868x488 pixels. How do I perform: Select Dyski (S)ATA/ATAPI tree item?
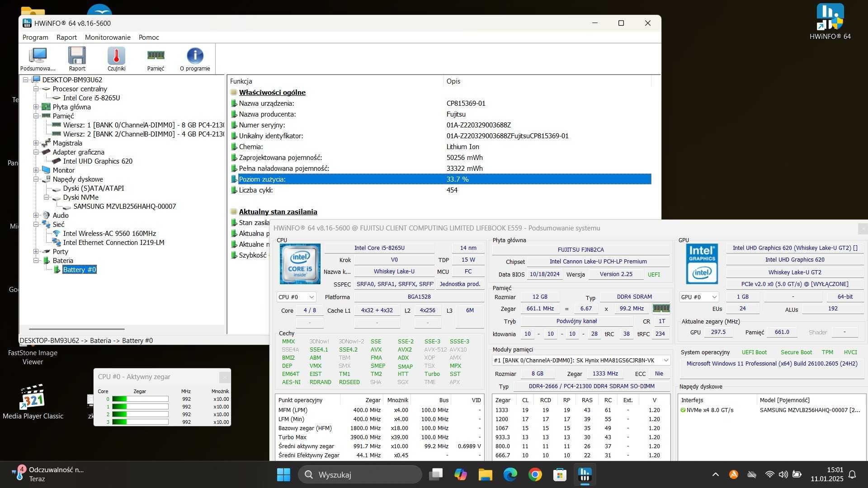pos(94,188)
